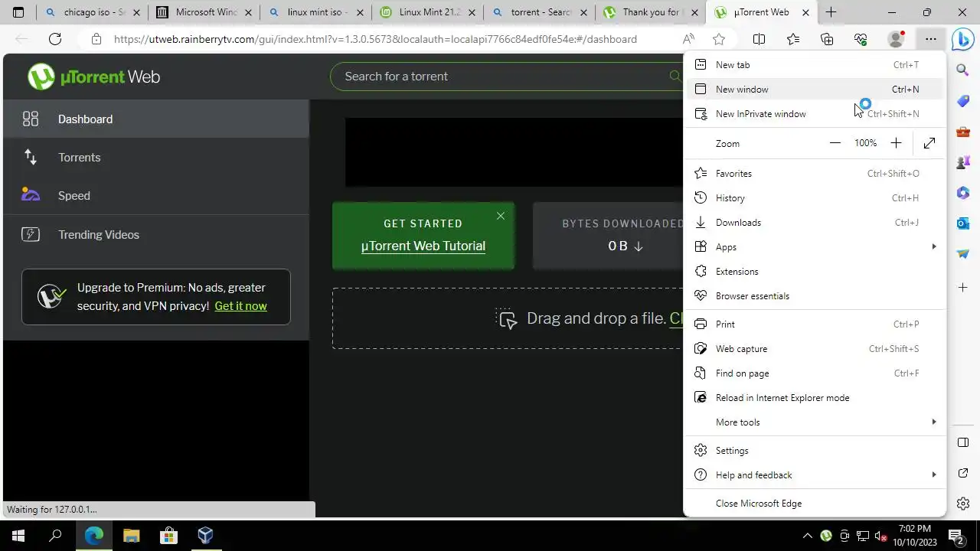Screen dimensions: 980x551
Task: Click the drag and drop file area
Action: click(508, 318)
